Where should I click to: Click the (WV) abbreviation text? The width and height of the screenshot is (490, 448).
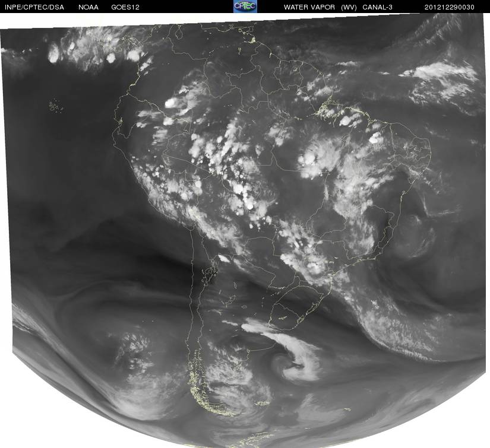349,7
